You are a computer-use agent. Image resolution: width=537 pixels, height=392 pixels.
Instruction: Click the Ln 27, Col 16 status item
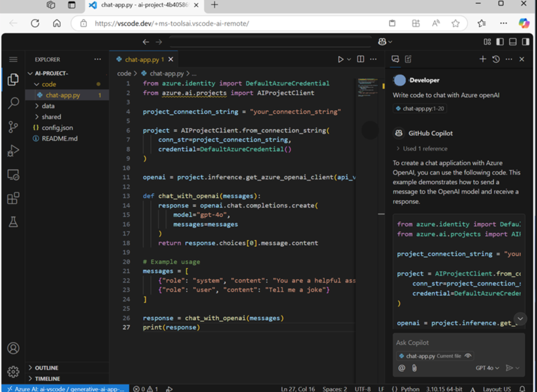(x=298, y=389)
